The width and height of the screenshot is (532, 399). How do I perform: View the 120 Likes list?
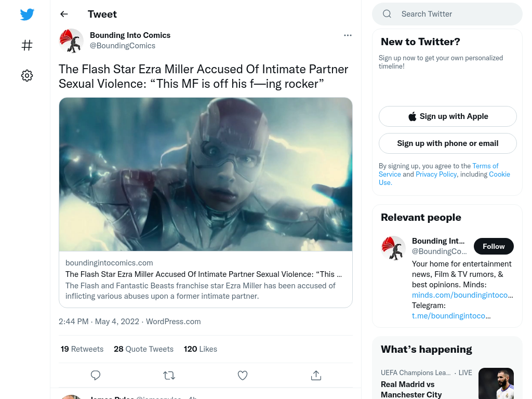tap(201, 349)
